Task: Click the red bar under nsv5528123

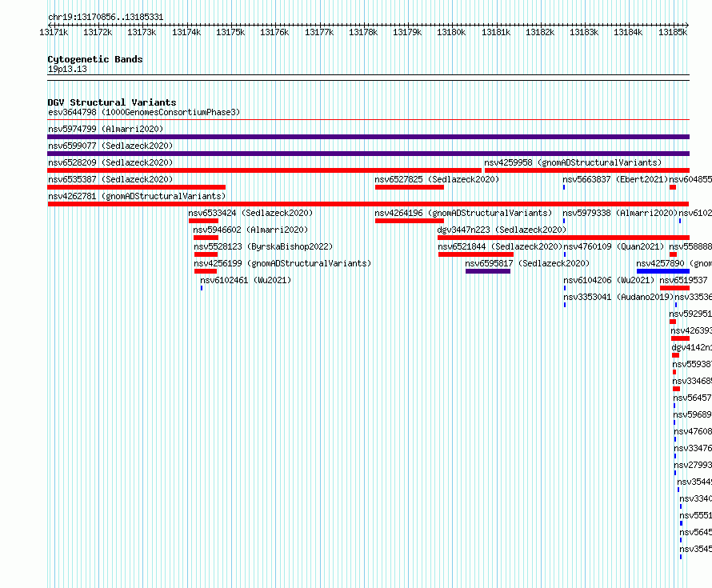Action: click(x=206, y=254)
